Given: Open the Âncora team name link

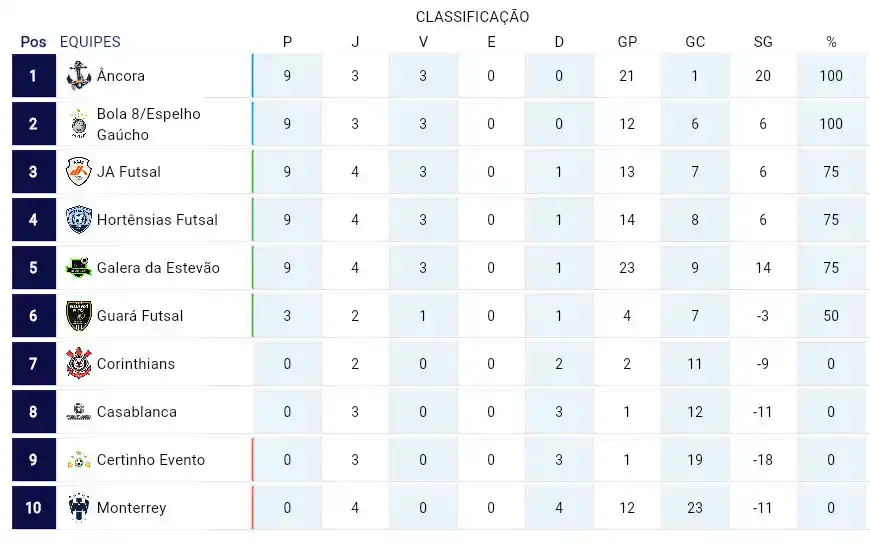Looking at the screenshot, I should (x=121, y=76).
